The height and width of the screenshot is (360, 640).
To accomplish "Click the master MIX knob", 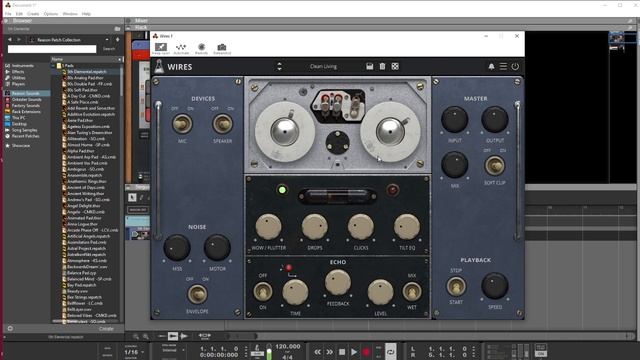I will [x=454, y=165].
